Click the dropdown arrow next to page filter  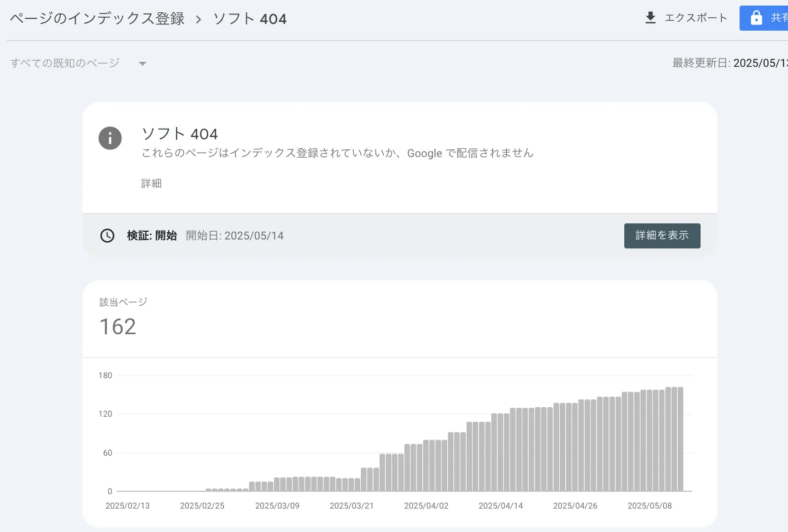pyautogui.click(x=143, y=64)
